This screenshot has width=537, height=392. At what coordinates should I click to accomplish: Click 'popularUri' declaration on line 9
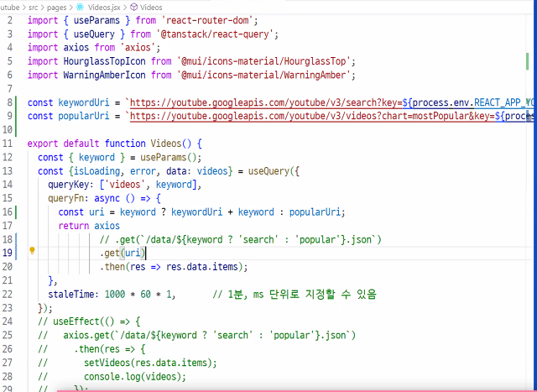tap(84, 116)
